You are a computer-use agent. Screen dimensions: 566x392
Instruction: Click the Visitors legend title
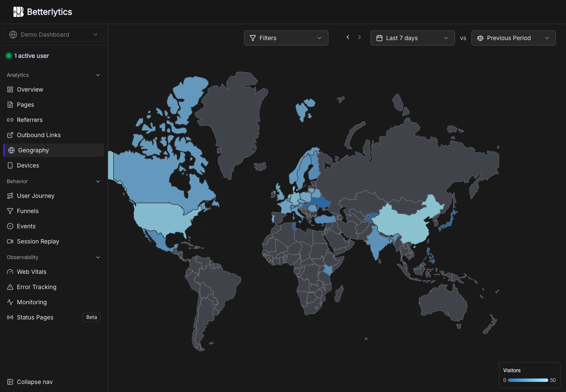(512, 370)
